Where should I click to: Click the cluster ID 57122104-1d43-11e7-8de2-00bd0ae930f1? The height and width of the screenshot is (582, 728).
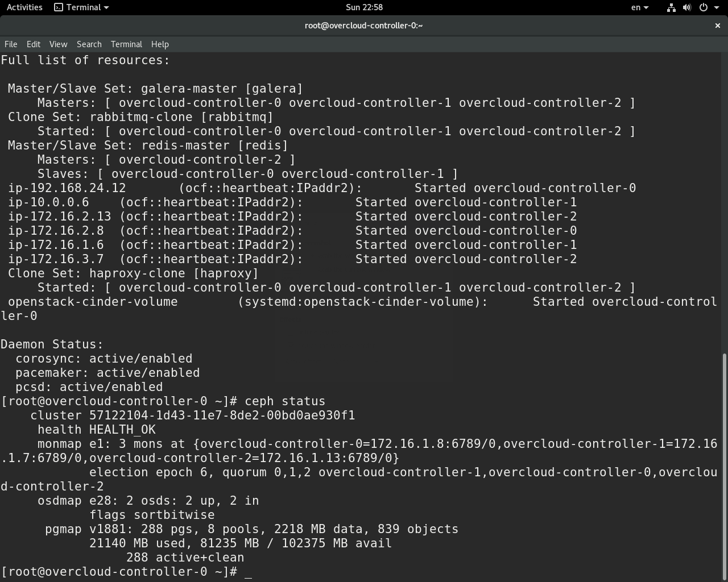pyautogui.click(x=222, y=415)
